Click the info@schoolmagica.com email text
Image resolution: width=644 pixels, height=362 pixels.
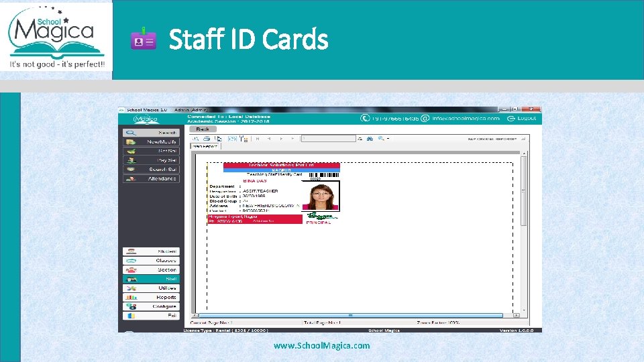[466, 118]
